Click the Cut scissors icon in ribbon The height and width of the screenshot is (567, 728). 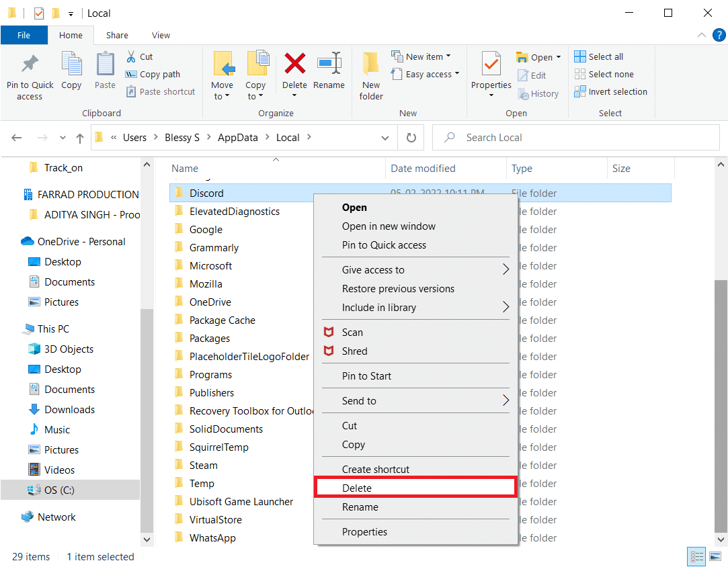(x=131, y=56)
